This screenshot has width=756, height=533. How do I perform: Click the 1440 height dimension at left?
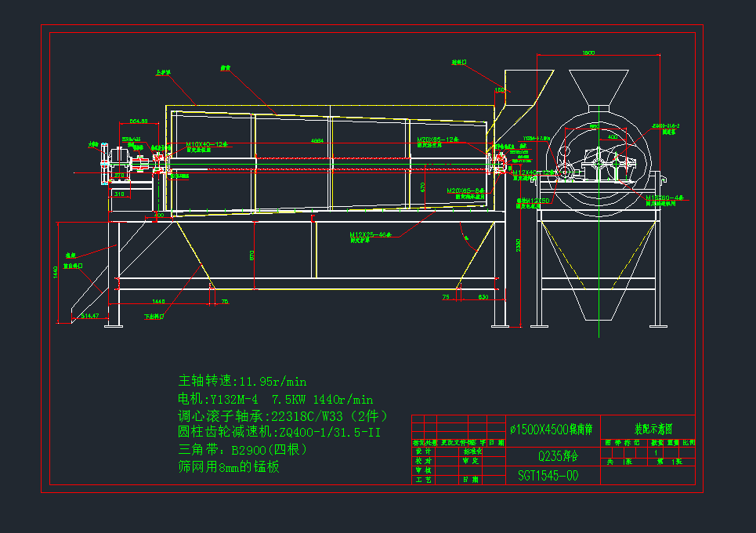pyautogui.click(x=54, y=271)
